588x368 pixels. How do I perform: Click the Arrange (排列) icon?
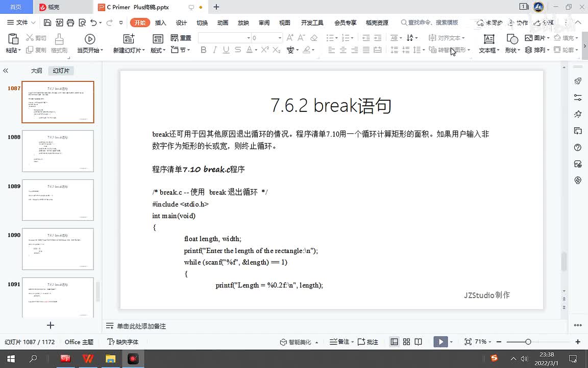pos(528,50)
